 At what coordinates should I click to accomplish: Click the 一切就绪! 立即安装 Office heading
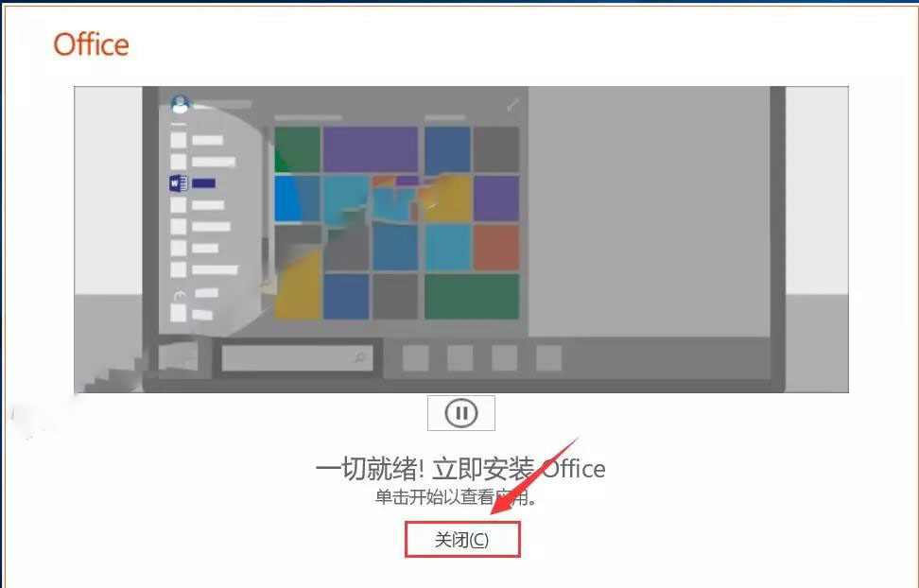pyautogui.click(x=460, y=468)
